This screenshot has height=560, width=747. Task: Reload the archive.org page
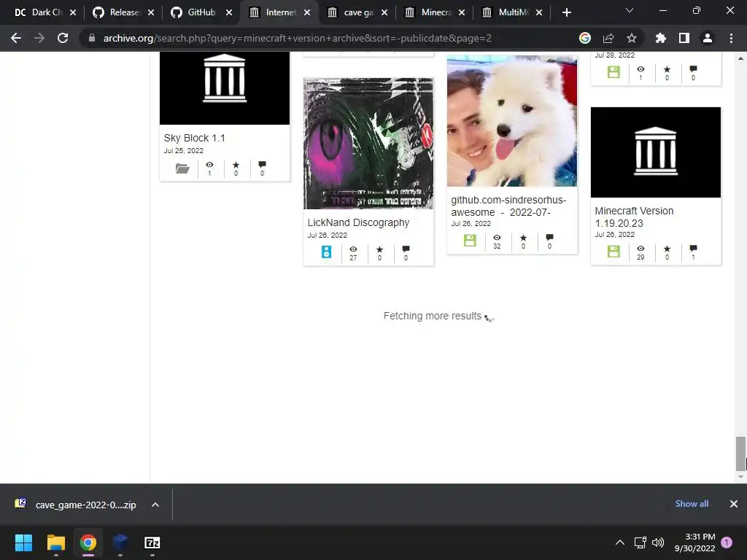click(63, 38)
